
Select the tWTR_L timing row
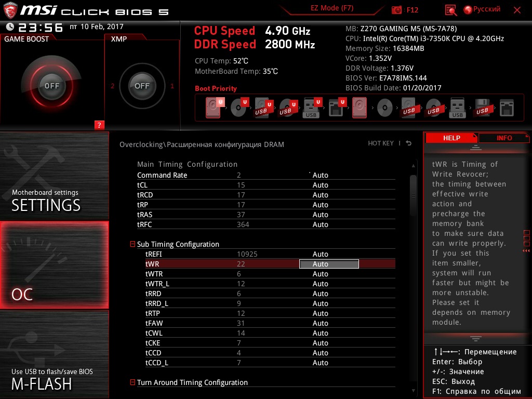[270, 284]
